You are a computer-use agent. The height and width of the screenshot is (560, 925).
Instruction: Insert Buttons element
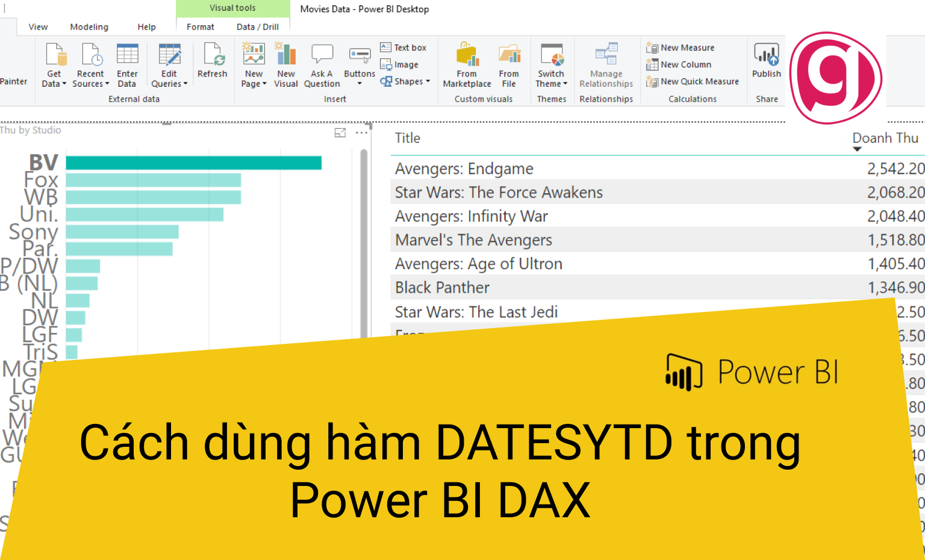click(360, 64)
